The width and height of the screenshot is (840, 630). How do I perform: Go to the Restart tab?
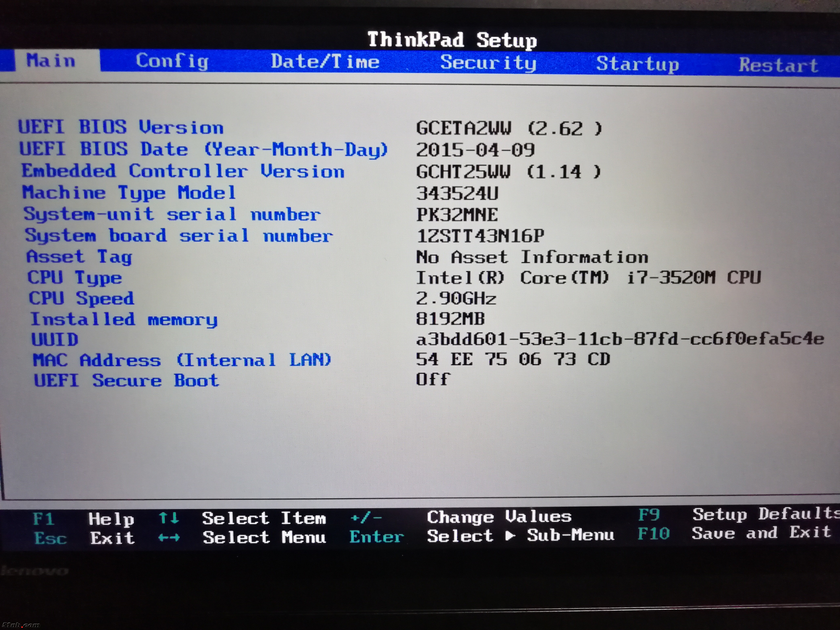tap(778, 65)
